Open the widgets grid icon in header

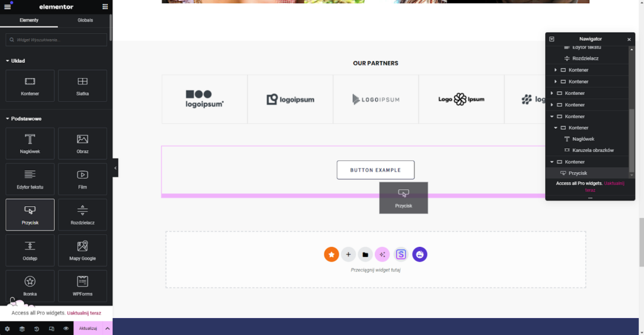pyautogui.click(x=104, y=6)
